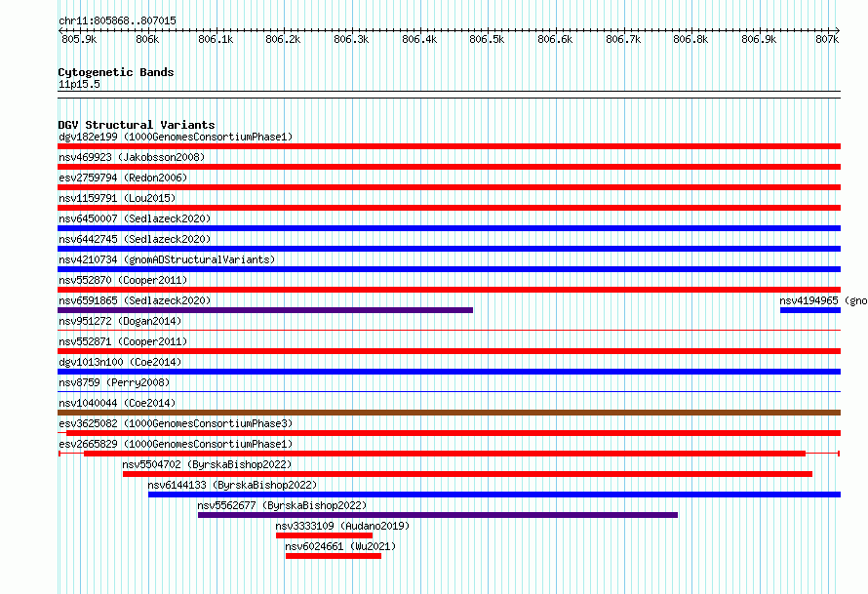The image size is (868, 594).
Task: Click the purple nsv5562677 variant bar
Action: pyautogui.click(x=438, y=515)
